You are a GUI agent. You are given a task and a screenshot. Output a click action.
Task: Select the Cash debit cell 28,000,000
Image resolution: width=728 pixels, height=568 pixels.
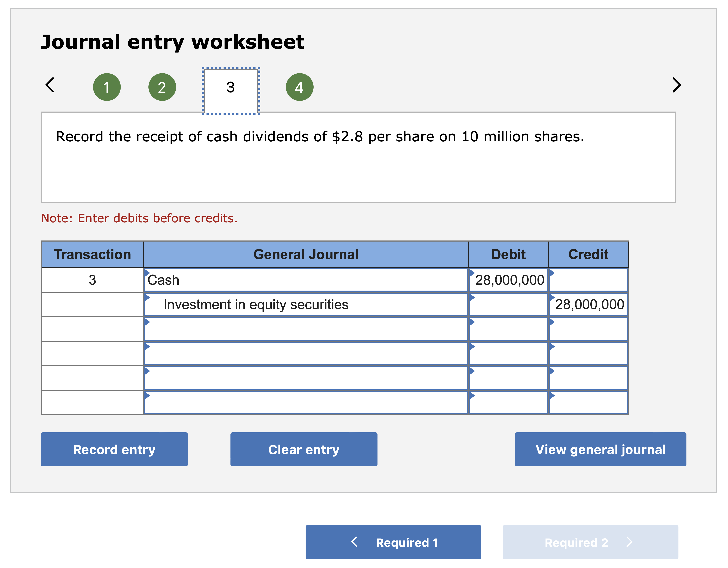click(x=508, y=280)
